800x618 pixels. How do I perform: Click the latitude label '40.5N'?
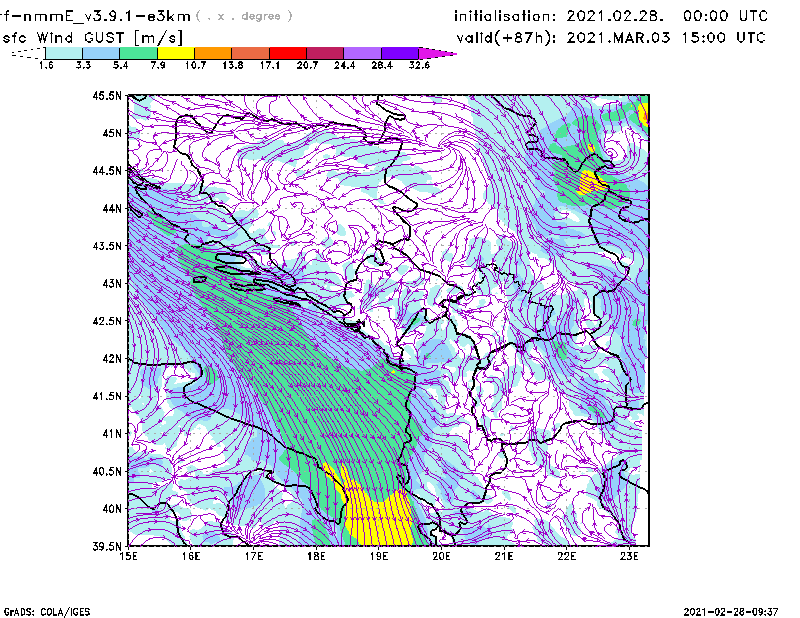click(107, 472)
